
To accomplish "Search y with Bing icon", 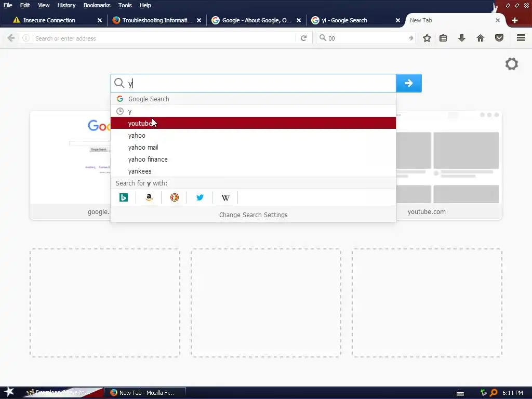I will [124, 197].
